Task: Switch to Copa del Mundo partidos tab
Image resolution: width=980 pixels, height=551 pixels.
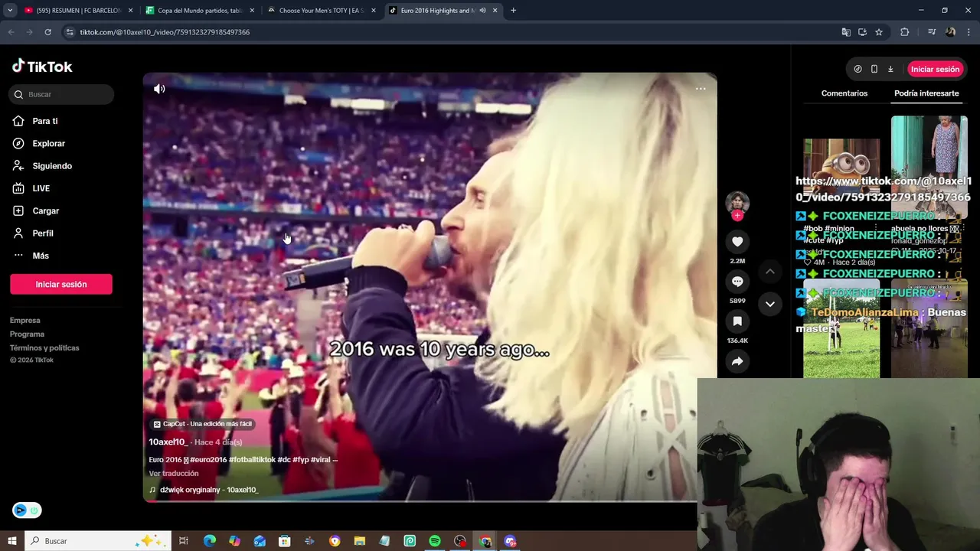Action: [199, 11]
